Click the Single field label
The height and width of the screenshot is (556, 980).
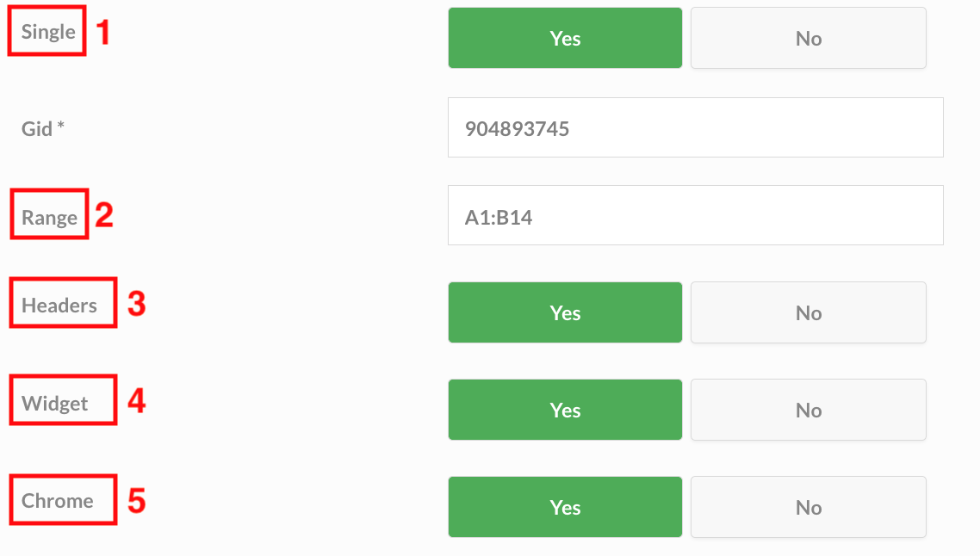pyautogui.click(x=47, y=32)
